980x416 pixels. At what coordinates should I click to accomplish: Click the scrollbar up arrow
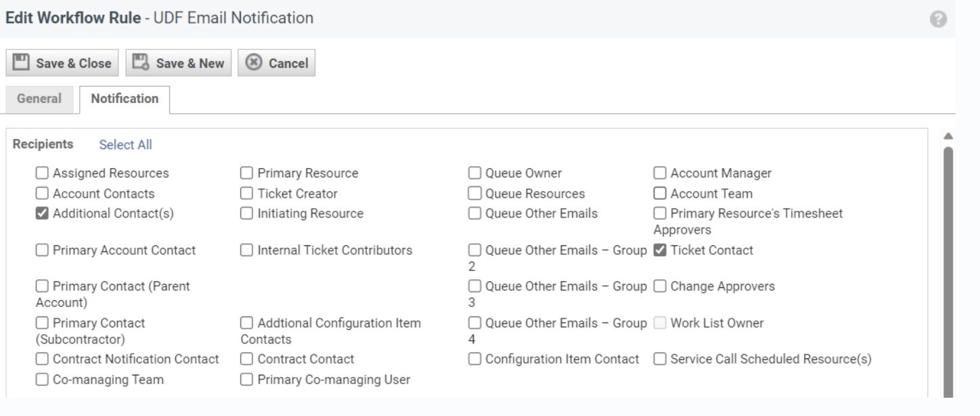click(x=948, y=137)
